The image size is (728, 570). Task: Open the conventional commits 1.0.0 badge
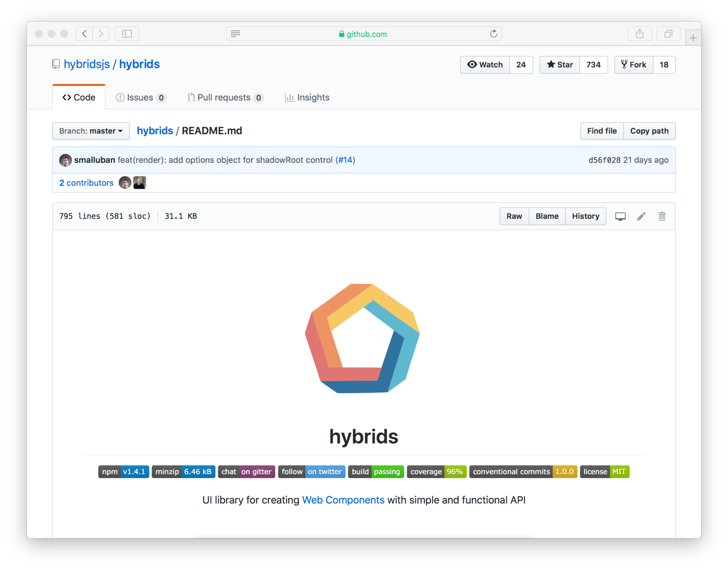click(x=523, y=472)
